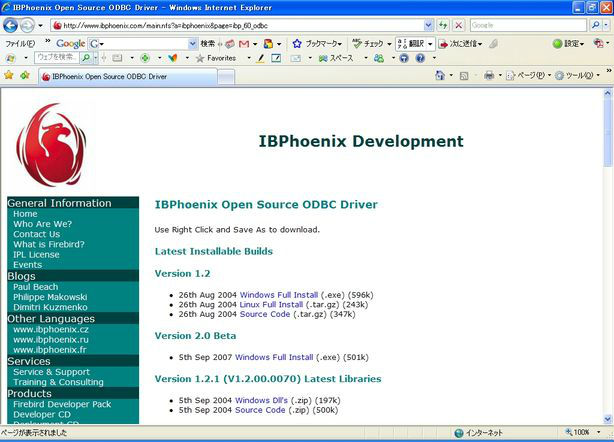The image size is (614, 442).
Task: Click into the Google search field at top right
Action: pos(528,25)
